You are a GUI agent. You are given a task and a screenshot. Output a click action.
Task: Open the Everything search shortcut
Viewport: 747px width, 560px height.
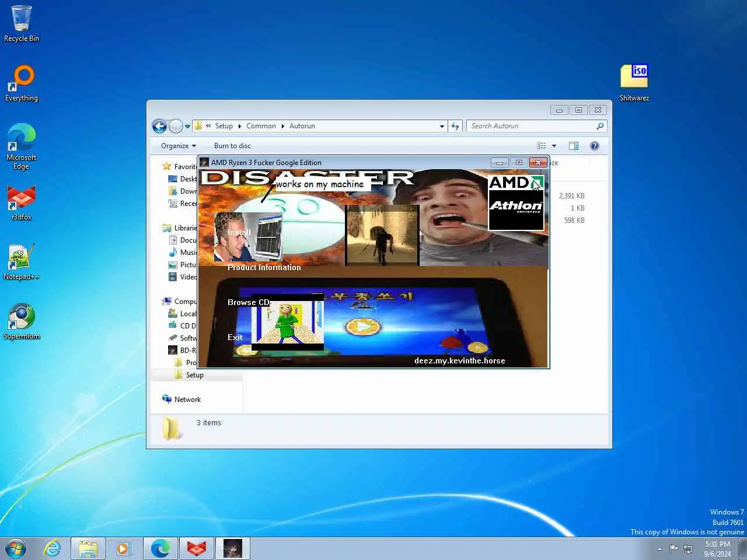point(22,83)
